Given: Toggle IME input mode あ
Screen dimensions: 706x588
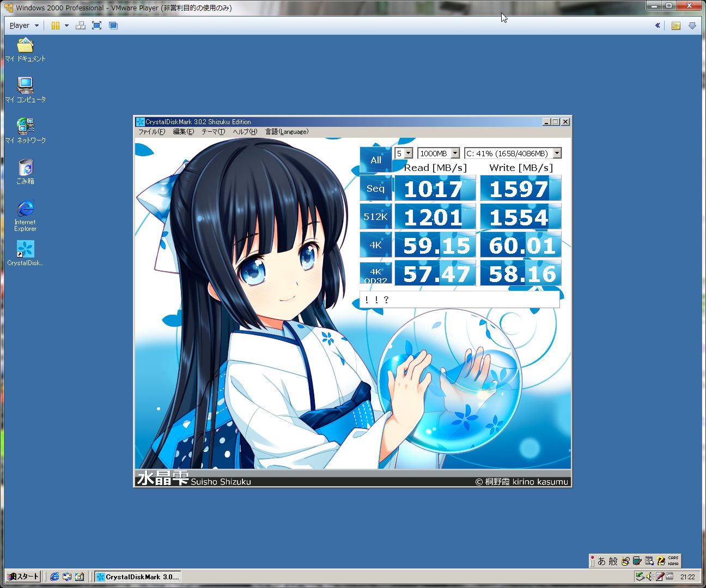Looking at the screenshot, I should point(601,561).
